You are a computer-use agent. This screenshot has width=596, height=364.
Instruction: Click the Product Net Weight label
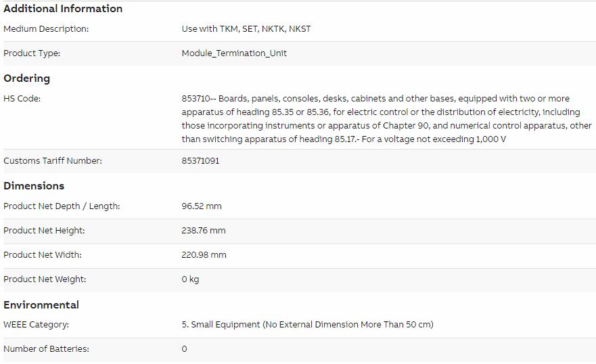[x=45, y=279]
